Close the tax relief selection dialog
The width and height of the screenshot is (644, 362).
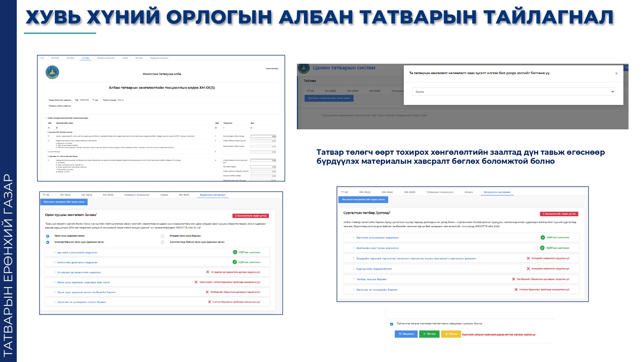click(x=616, y=73)
